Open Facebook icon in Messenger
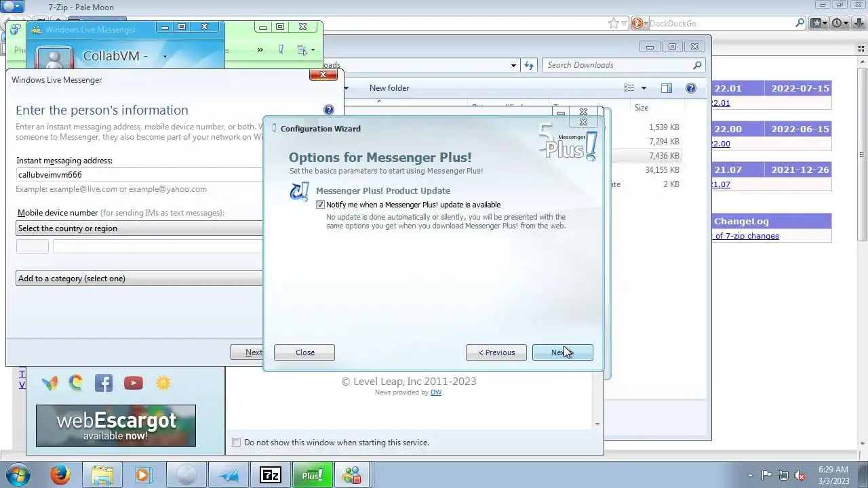Image resolution: width=868 pixels, height=488 pixels. click(104, 383)
